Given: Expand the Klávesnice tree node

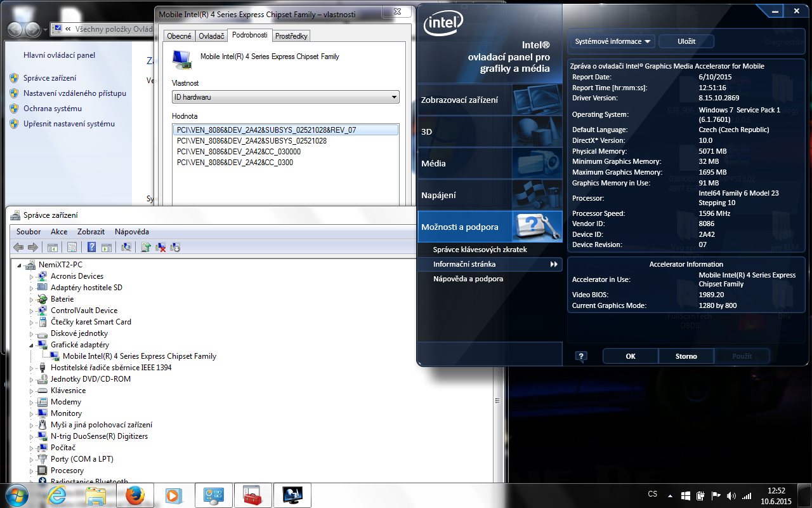Looking at the screenshot, I should 31,391.
